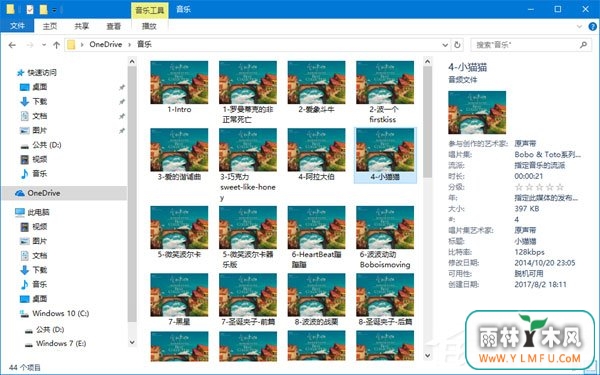The width and height of the screenshot is (600, 375).
Task: Select the 2-波一个 firstkiss file
Action: pyautogui.click(x=385, y=92)
